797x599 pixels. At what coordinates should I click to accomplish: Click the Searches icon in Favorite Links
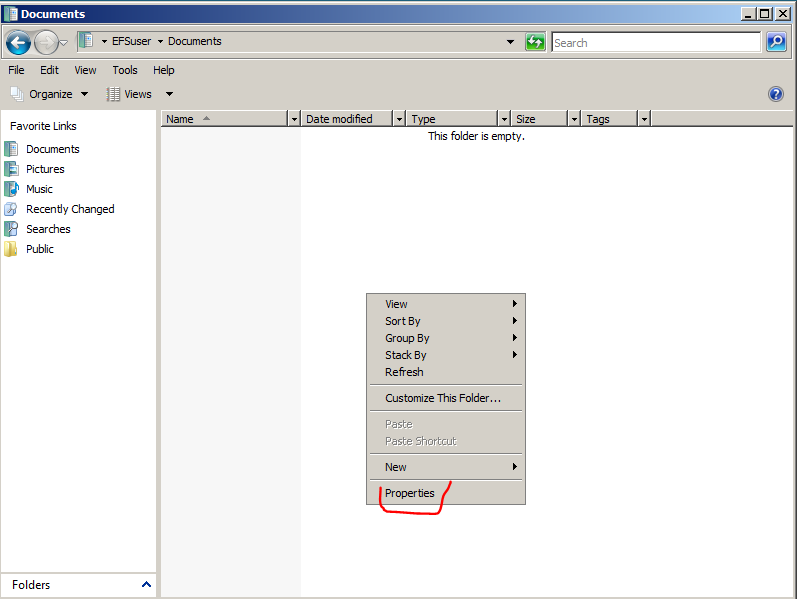point(11,229)
